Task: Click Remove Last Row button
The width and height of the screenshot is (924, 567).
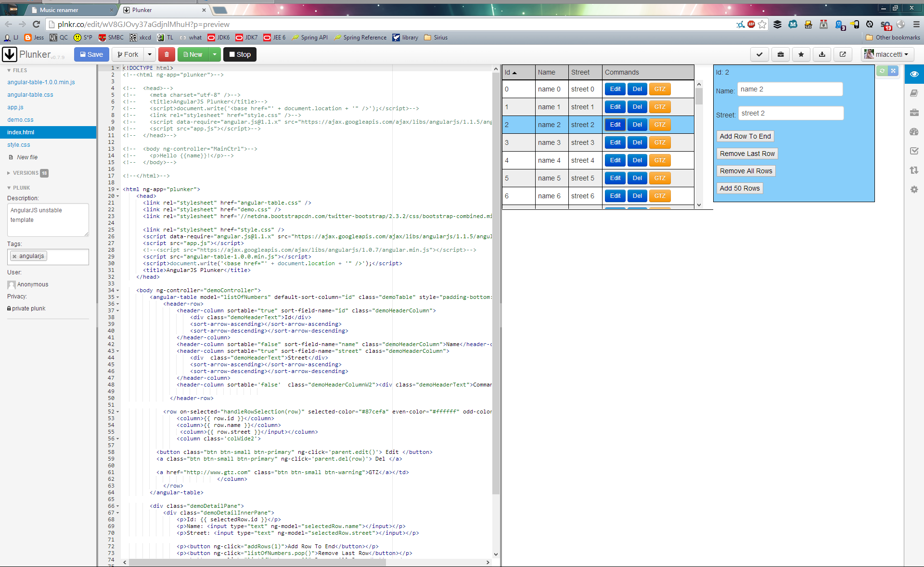Action: coord(747,154)
